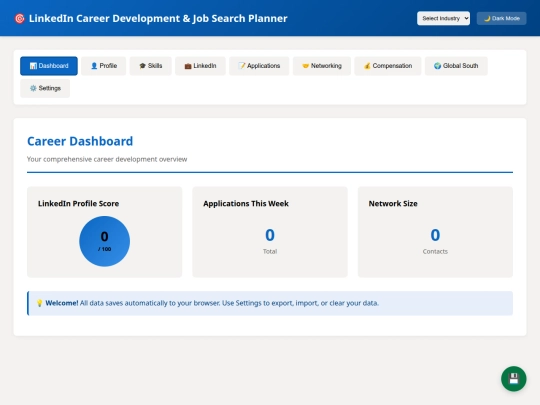Expand the Select Industry dropdown
Viewport: 540px width, 405px height.
click(443, 18)
